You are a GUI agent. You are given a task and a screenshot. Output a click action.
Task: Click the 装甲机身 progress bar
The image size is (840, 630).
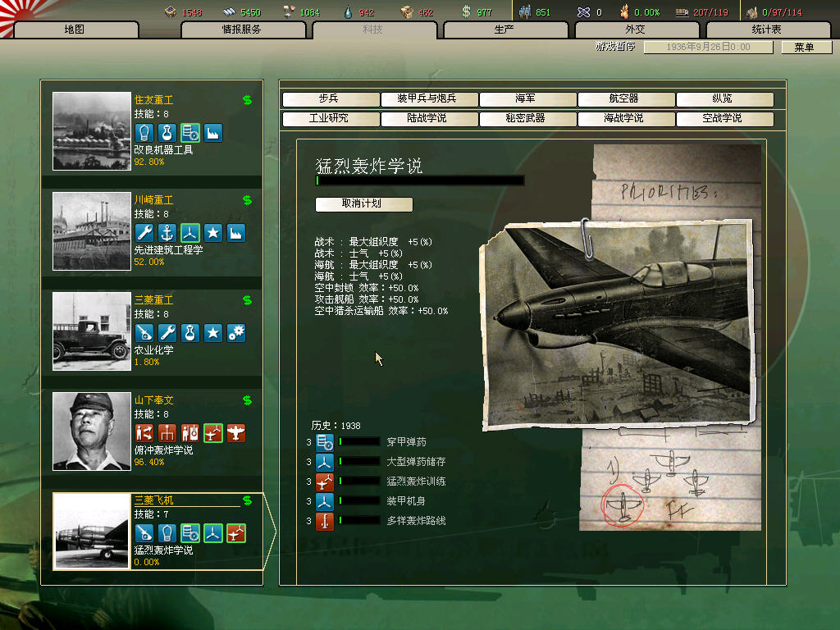click(x=359, y=501)
